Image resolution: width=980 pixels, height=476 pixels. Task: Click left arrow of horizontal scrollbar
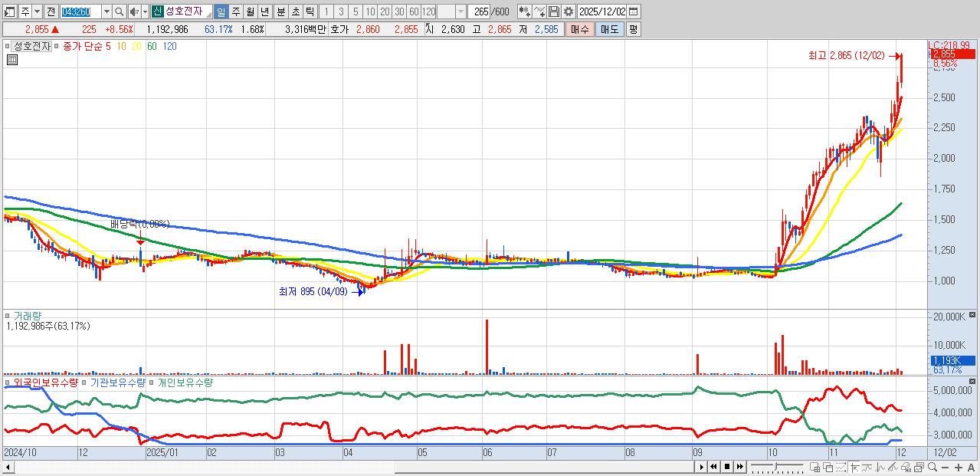[x=8, y=467]
